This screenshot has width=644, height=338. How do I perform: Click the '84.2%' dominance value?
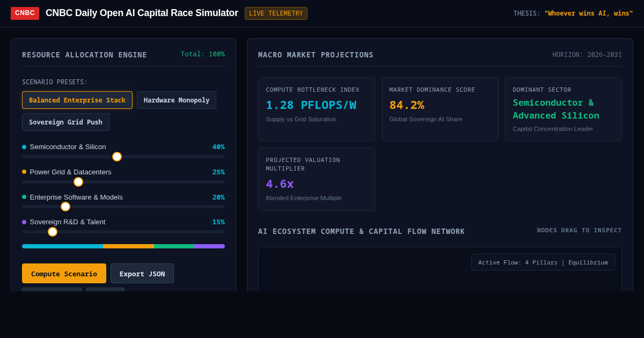click(407, 105)
